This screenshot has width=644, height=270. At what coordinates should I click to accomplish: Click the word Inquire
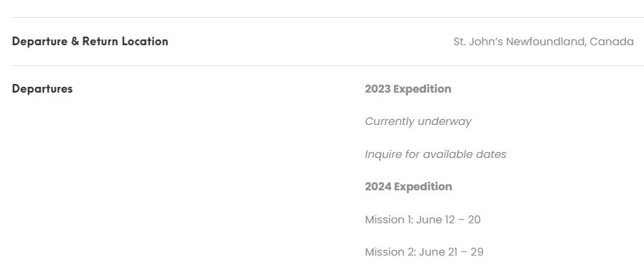[x=381, y=154]
